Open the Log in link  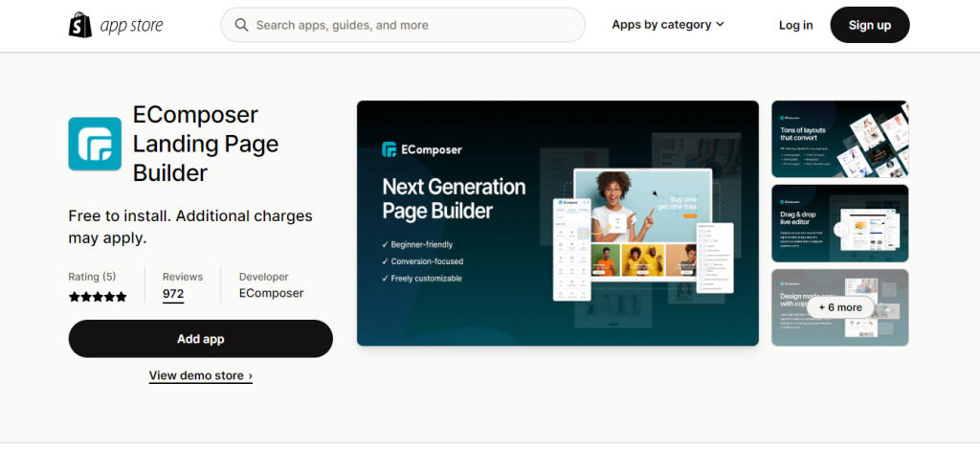795,25
